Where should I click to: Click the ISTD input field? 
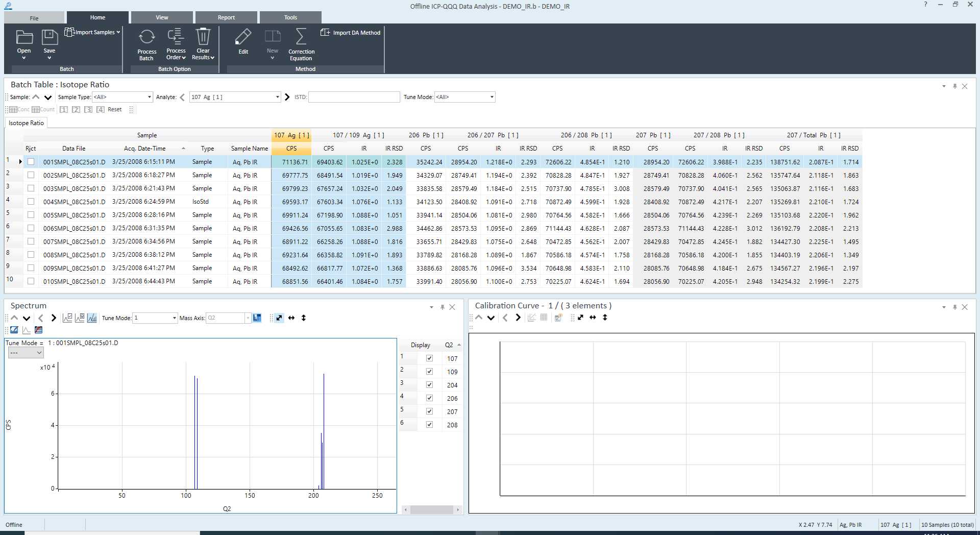[x=354, y=97]
